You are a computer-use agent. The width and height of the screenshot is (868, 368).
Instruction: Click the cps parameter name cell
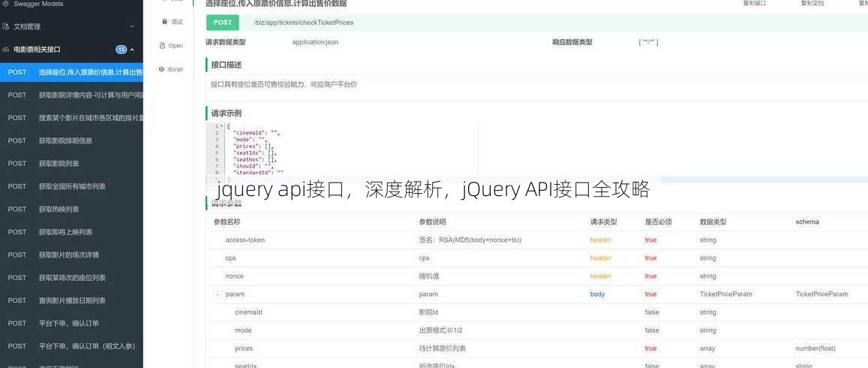(230, 258)
